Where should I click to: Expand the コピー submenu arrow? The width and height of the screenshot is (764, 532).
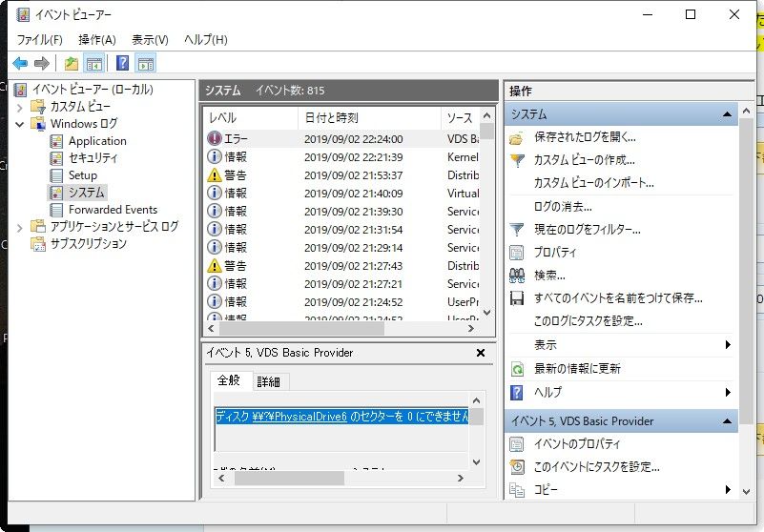[x=728, y=490]
